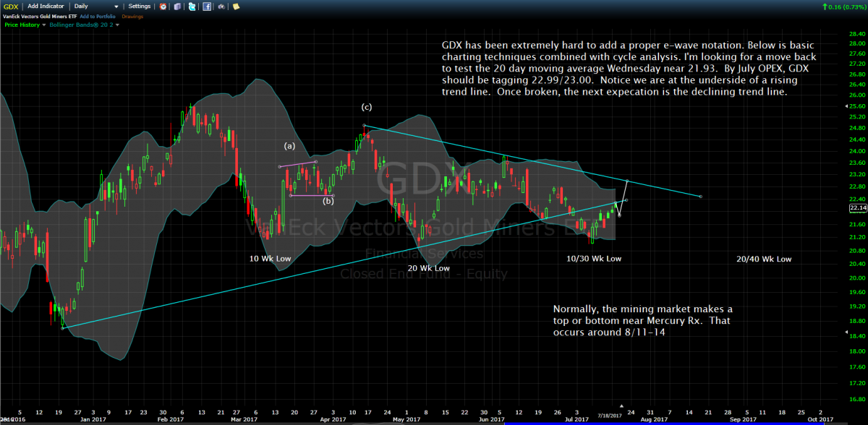Screen dimensions: 868x425
Task: Click the 0.16 (0.73%) price change readout
Action: coord(848,6)
